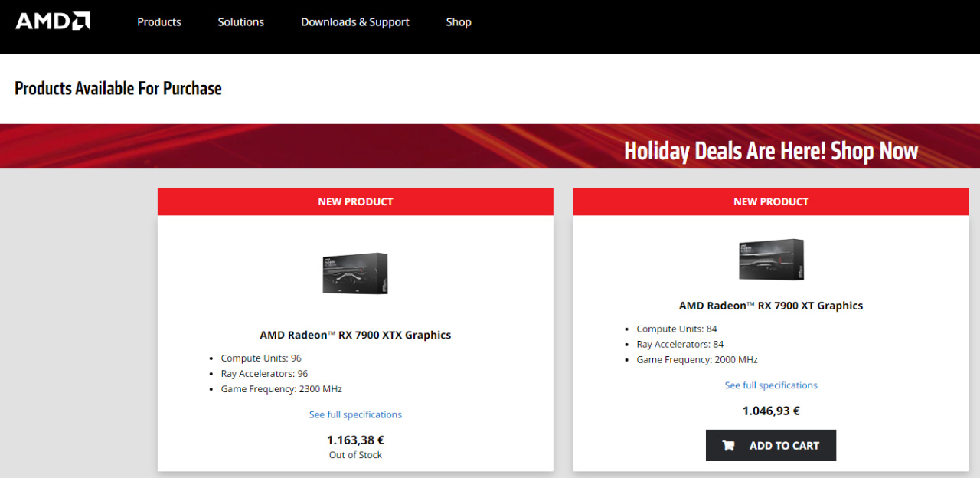Select the Ray Accelerators: 84 line
Image resolution: width=980 pixels, height=478 pixels.
click(x=680, y=345)
